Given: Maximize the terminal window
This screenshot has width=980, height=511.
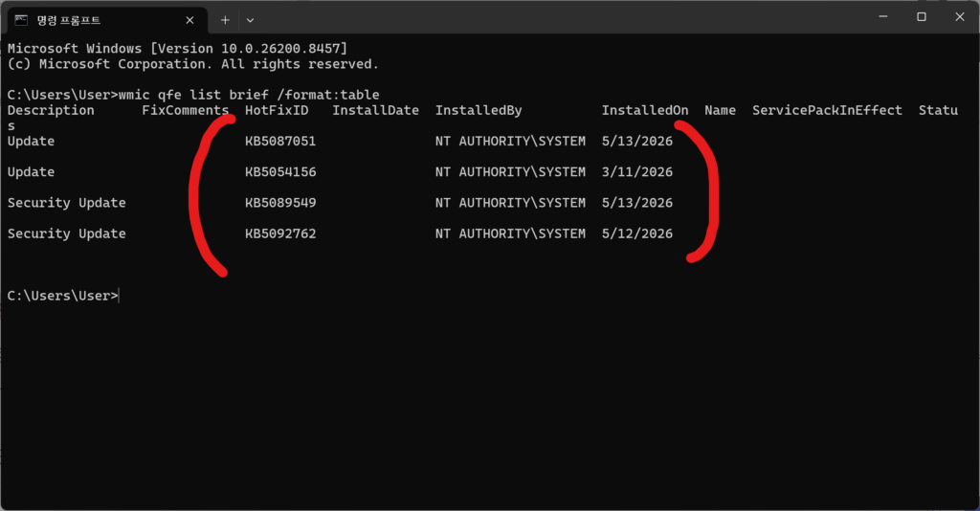Looking at the screenshot, I should [x=922, y=17].
